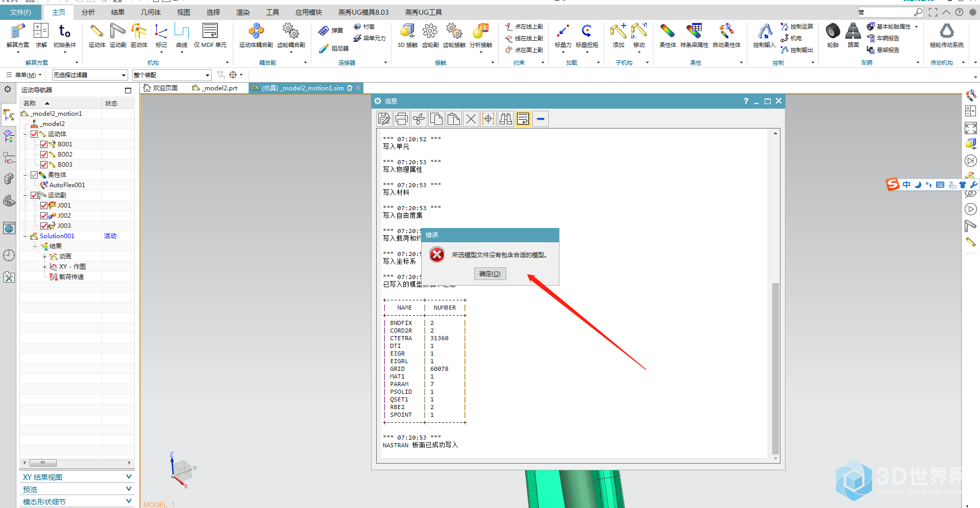
Task: Toggle the 柔性体 group checkbox
Action: [34, 175]
